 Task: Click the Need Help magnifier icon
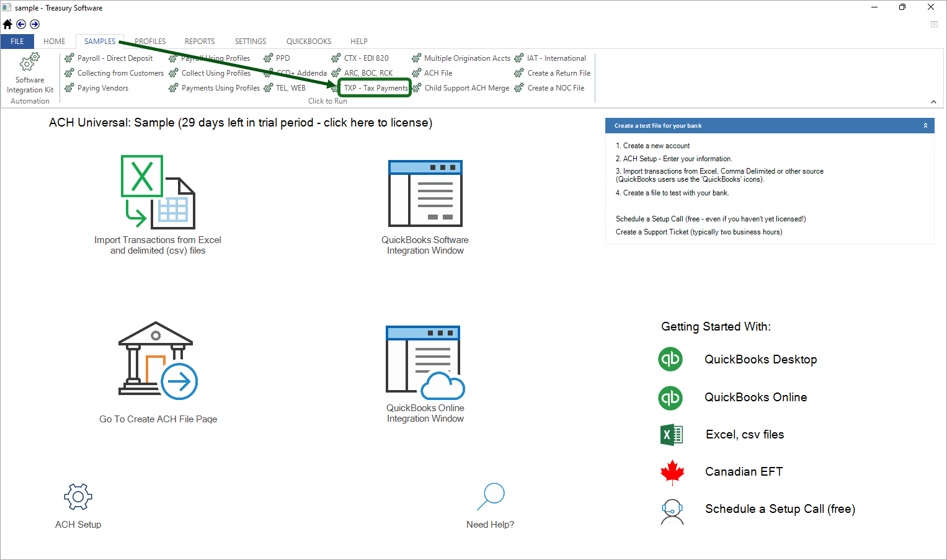[x=491, y=497]
